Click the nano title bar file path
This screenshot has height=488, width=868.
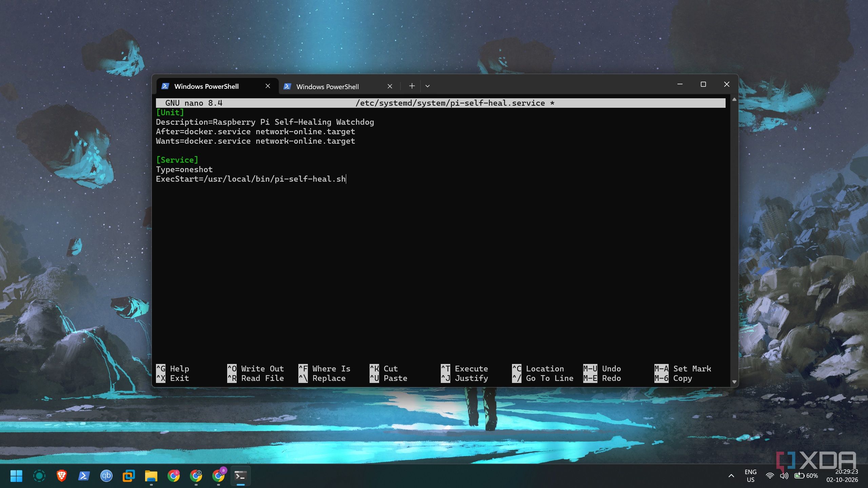450,103
